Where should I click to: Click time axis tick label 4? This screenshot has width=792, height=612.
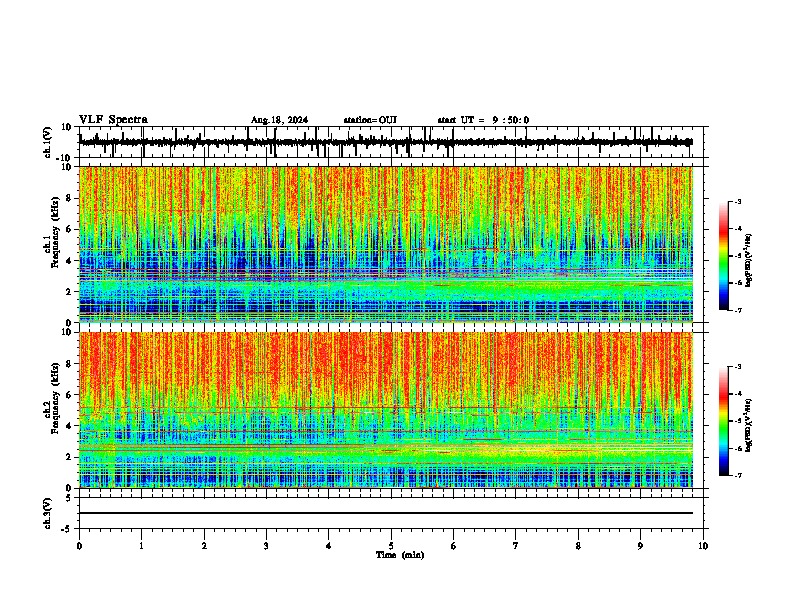click(x=329, y=546)
